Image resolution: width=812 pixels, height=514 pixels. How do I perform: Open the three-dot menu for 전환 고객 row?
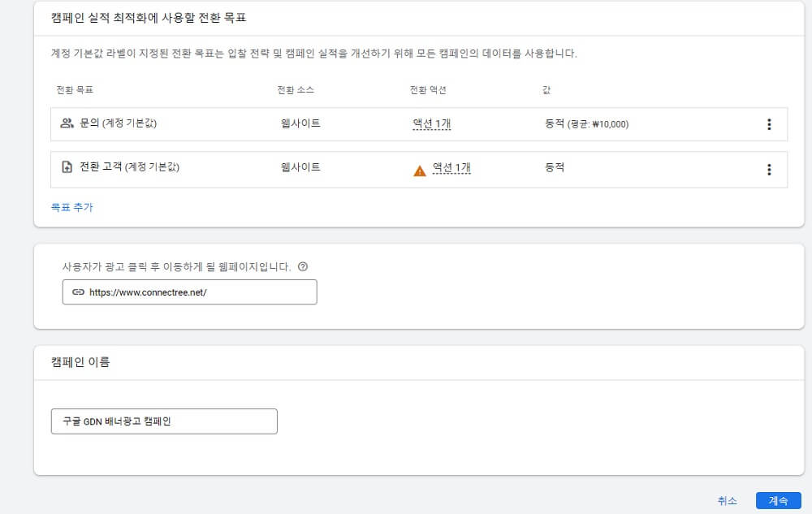point(769,169)
